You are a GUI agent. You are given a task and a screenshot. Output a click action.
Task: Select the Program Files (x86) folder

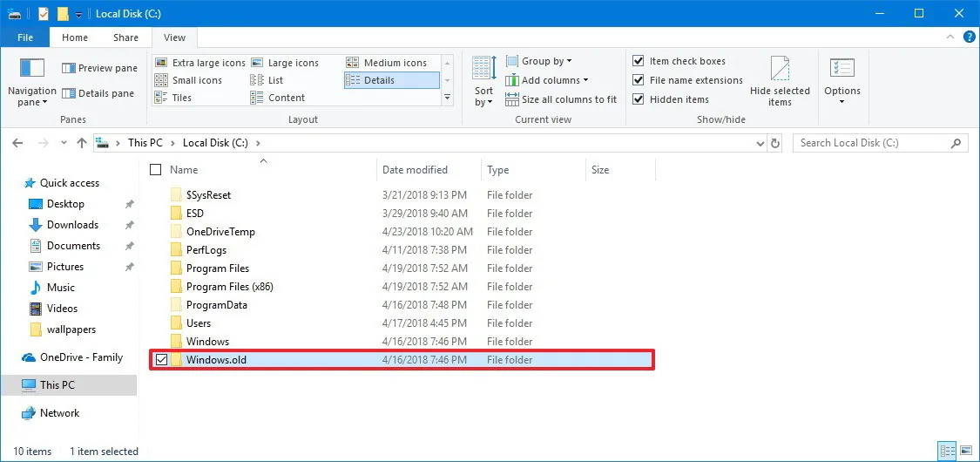pyautogui.click(x=229, y=286)
